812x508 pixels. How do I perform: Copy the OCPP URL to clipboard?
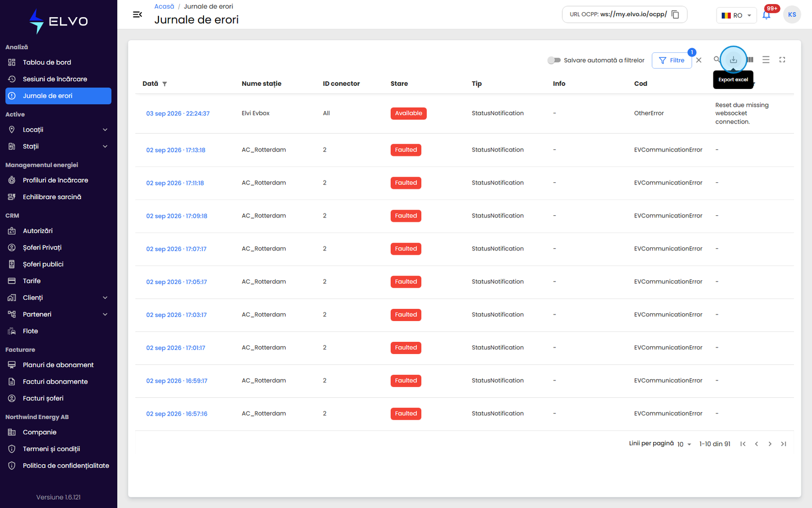click(x=675, y=14)
